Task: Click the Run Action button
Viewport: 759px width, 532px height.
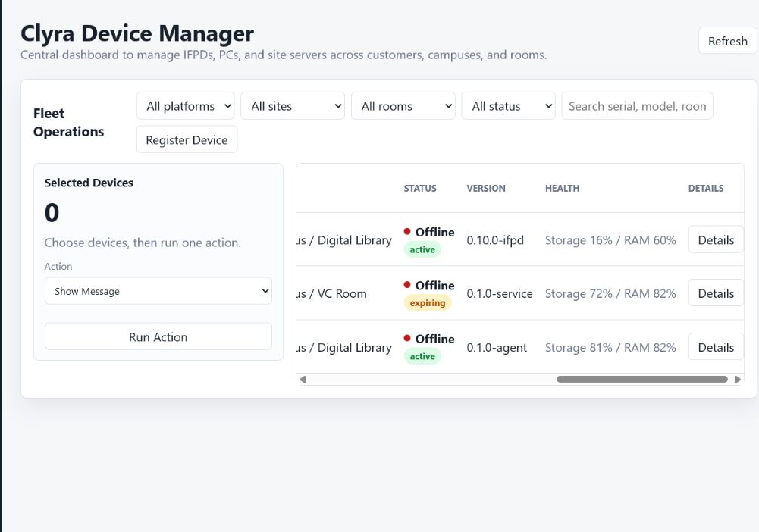Action: tap(158, 336)
